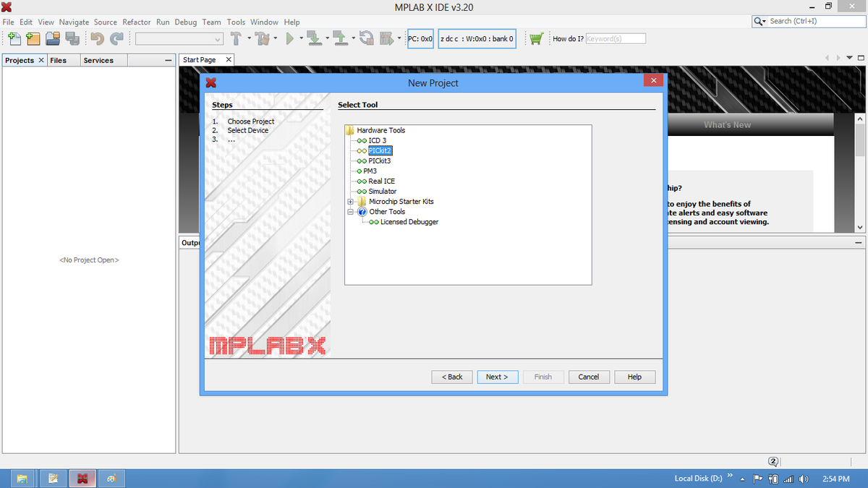Viewport: 868px width, 488px height.
Task: Open Clean and Build dropdown arrow
Action: [275, 38]
